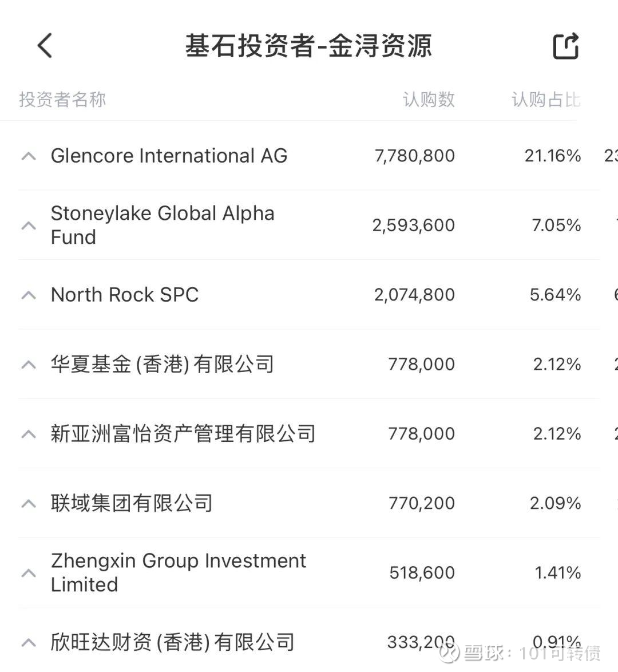Click chevron next to 欣旺达财资(香港)有限公司
The image size is (618, 672).
pos(29,643)
